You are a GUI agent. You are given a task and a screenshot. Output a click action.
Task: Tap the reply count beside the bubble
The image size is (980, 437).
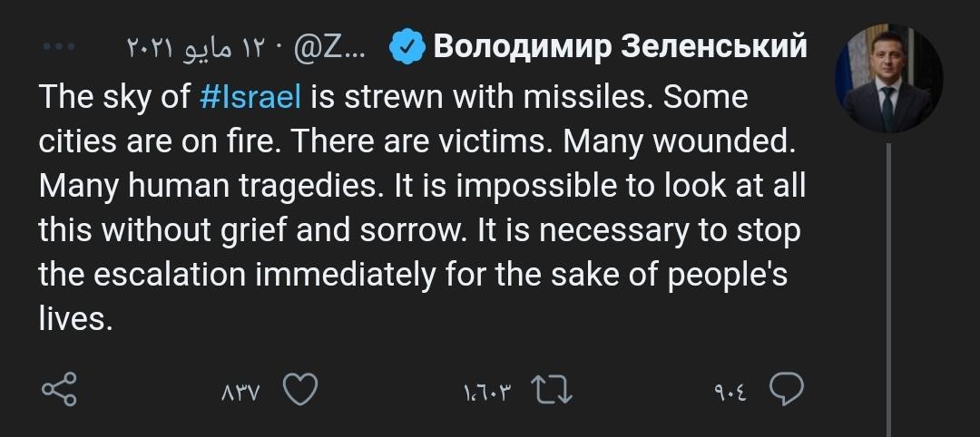click(730, 392)
